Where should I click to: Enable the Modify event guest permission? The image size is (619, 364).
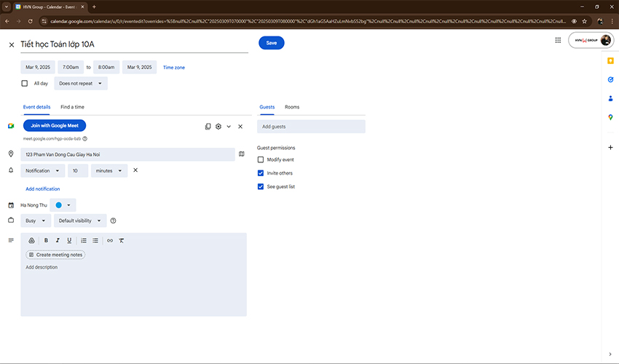point(261,159)
